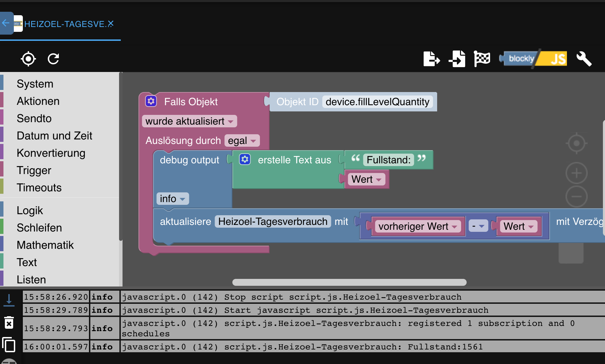The image size is (605, 364).
Task: Click the 'Falls Objekt' block label
Action: point(191,102)
